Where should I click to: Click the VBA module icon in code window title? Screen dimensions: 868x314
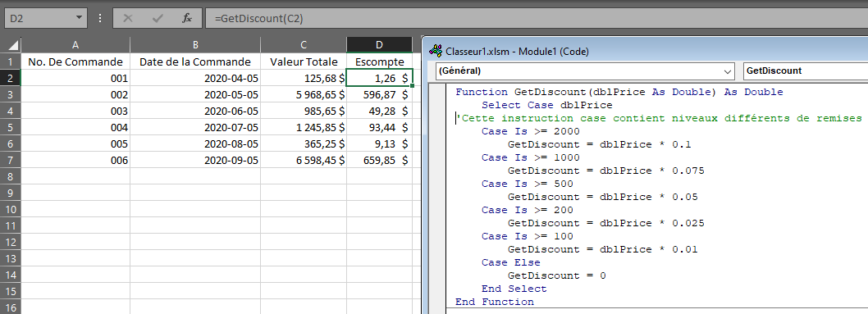(436, 51)
